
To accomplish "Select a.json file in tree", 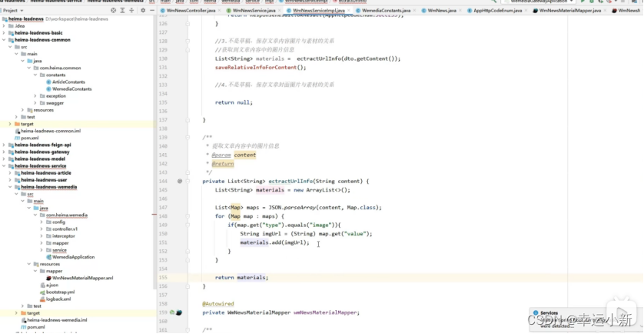I will 52,285.
